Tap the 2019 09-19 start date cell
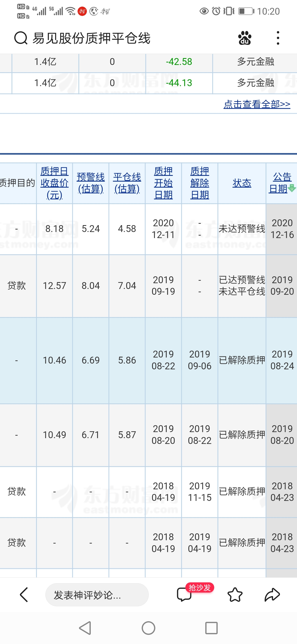Image resolution: width=297 pixels, height=644 pixels. tap(163, 286)
